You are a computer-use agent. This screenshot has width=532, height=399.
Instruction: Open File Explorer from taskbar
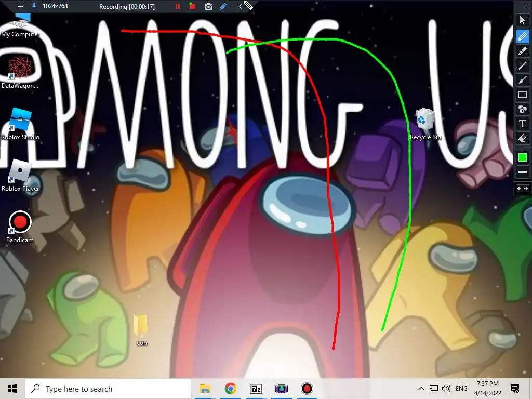pos(205,389)
